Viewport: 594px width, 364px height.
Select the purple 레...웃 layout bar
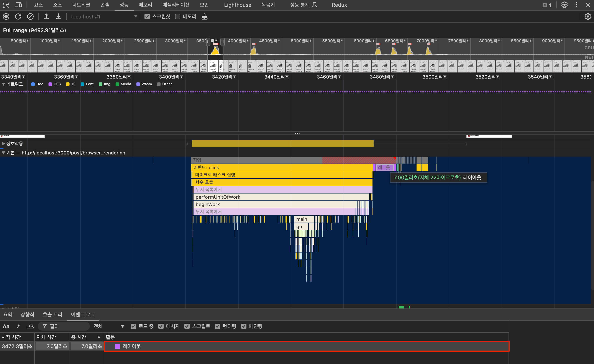pyautogui.click(x=384, y=167)
